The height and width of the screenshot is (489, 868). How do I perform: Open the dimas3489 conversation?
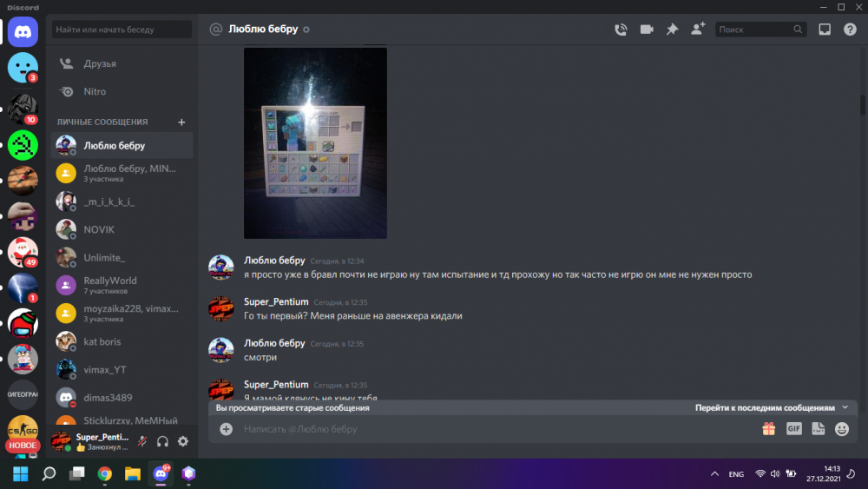click(x=122, y=398)
